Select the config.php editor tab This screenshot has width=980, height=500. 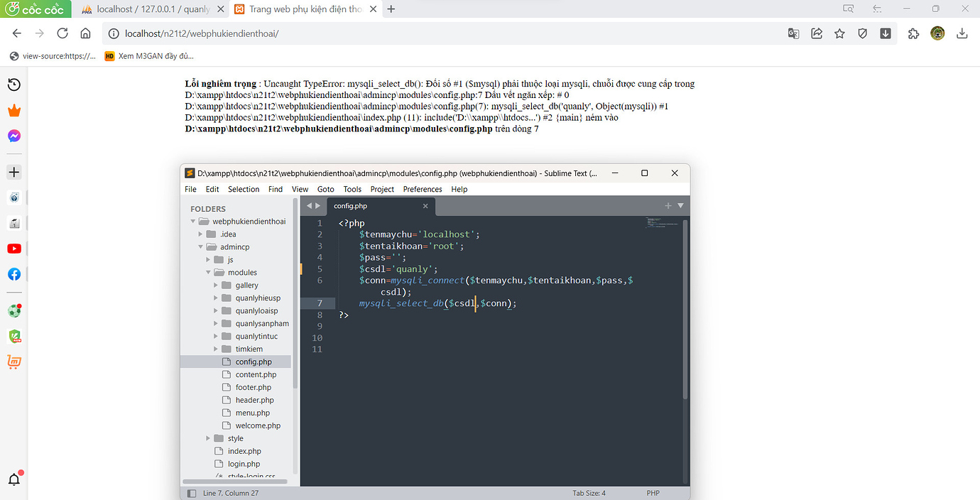pos(350,205)
